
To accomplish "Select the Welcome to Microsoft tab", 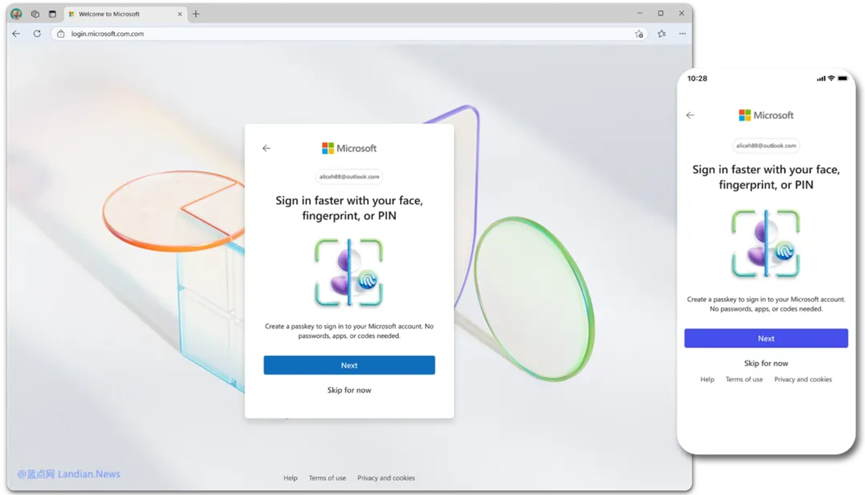I will [x=126, y=14].
